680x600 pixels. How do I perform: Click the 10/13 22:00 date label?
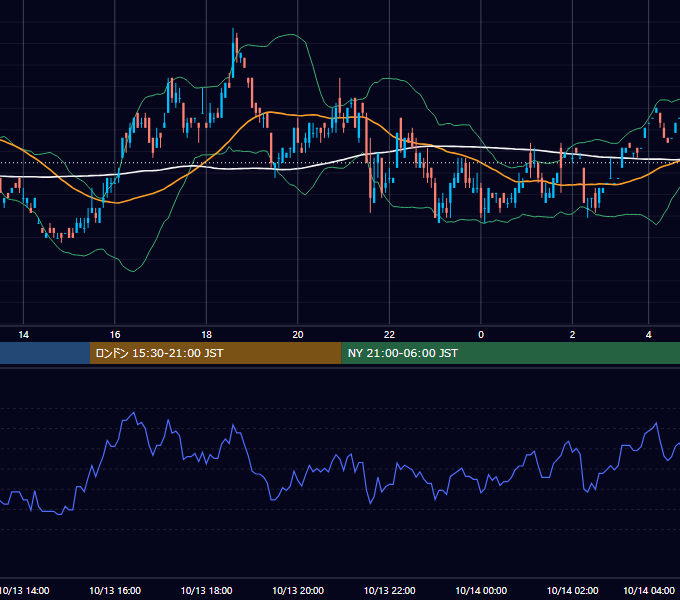tap(389, 590)
